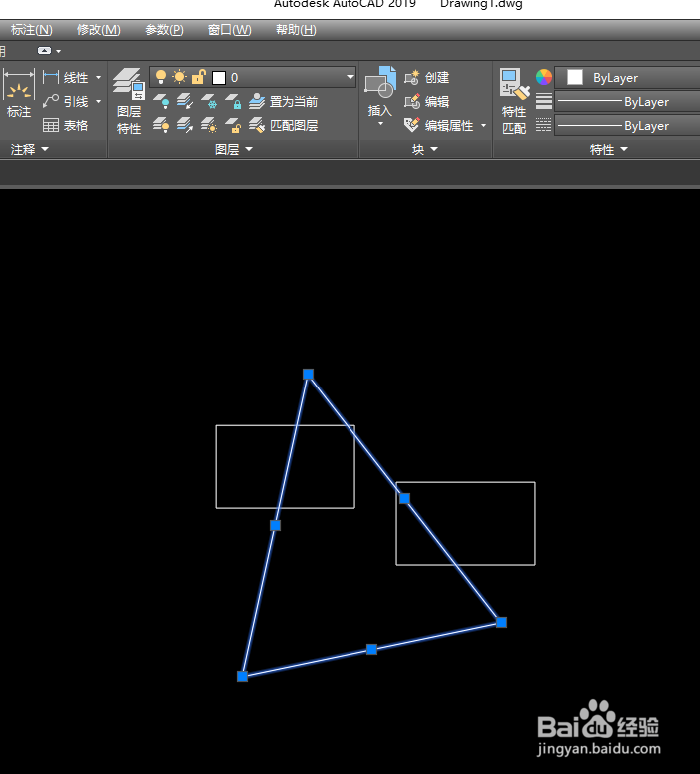Click 创建 create block button
Image resolution: width=700 pixels, height=774 pixels.
[x=427, y=78]
